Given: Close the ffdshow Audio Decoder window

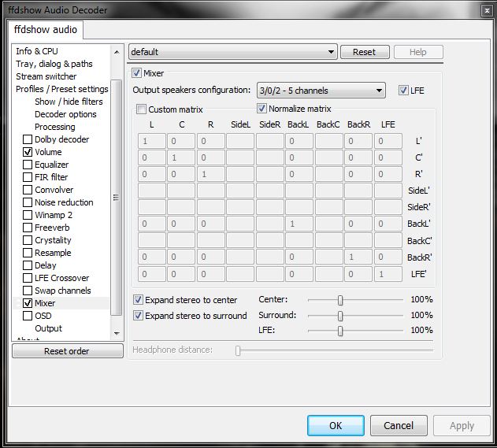Looking at the screenshot, I should tap(487, 11).
